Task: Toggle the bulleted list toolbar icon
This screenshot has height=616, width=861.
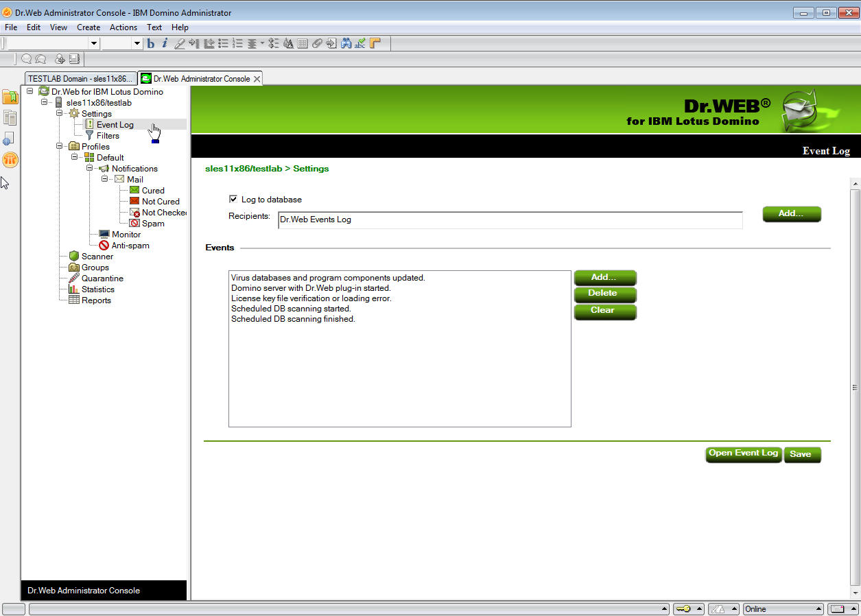Action: click(x=223, y=43)
